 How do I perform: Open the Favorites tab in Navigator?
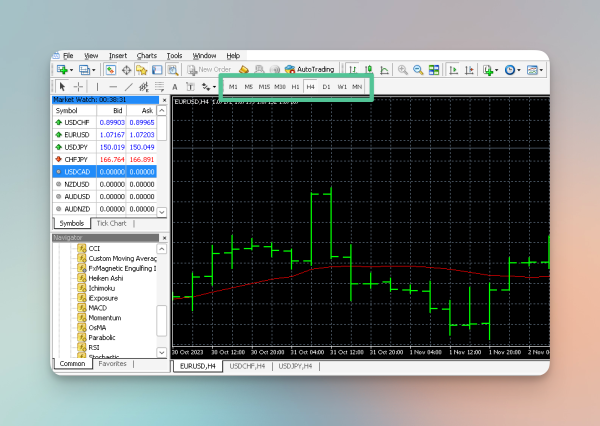(112, 364)
